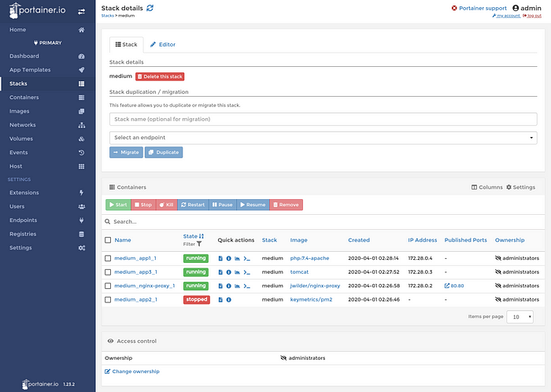Open Registries in the sidebar
This screenshot has height=392, width=551.
[47, 234]
